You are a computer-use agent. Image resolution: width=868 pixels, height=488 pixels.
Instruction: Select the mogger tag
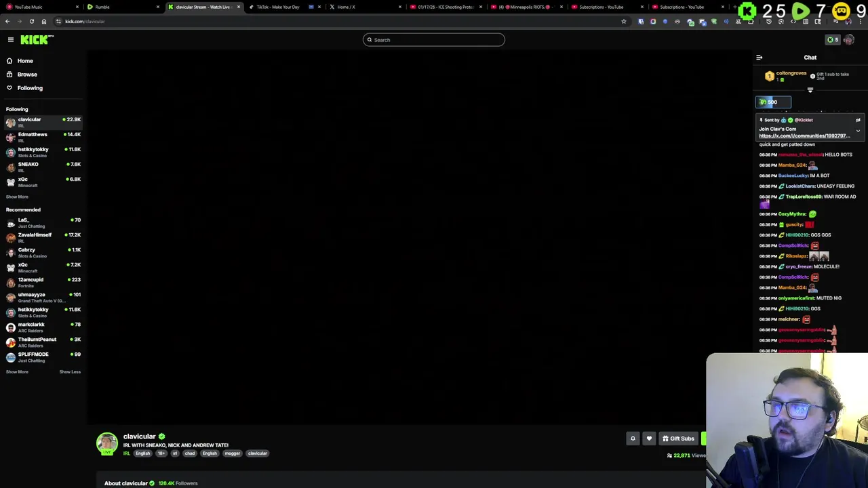[x=233, y=453]
